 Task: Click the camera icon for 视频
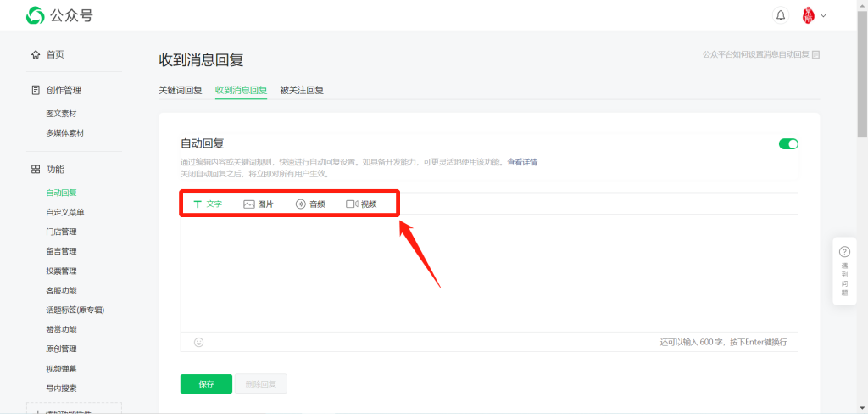(352, 204)
